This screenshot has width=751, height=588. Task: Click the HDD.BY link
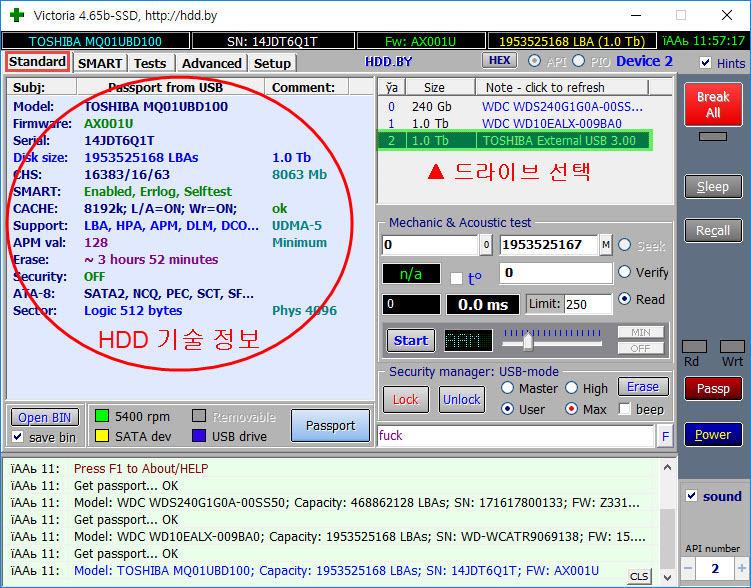388,62
